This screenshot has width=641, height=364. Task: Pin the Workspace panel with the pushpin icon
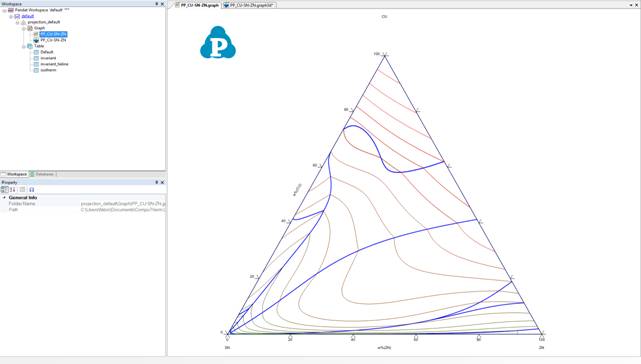point(157,4)
